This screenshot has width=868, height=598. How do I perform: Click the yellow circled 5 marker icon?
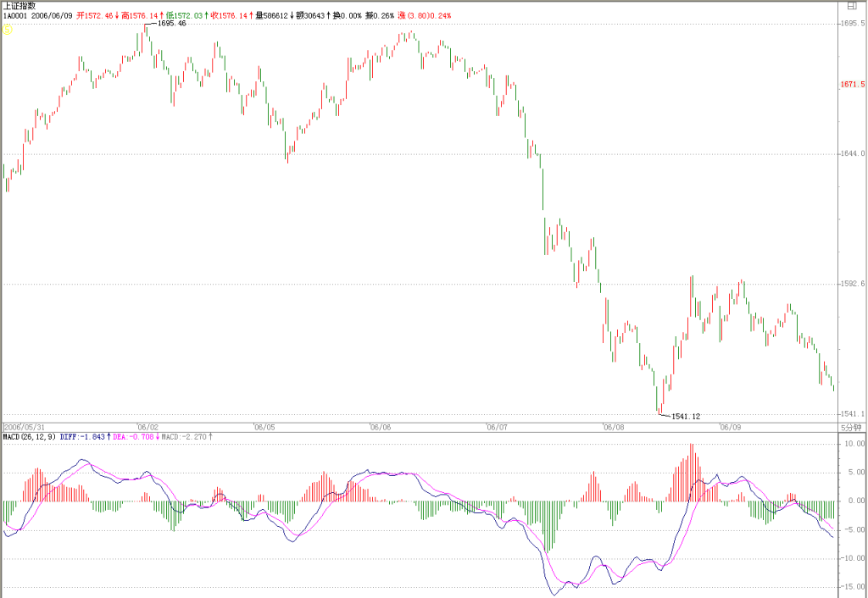[7, 30]
